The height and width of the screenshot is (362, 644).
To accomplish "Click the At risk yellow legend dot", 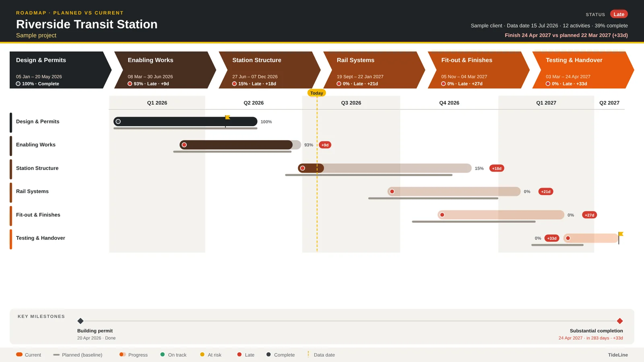I will click(202, 354).
